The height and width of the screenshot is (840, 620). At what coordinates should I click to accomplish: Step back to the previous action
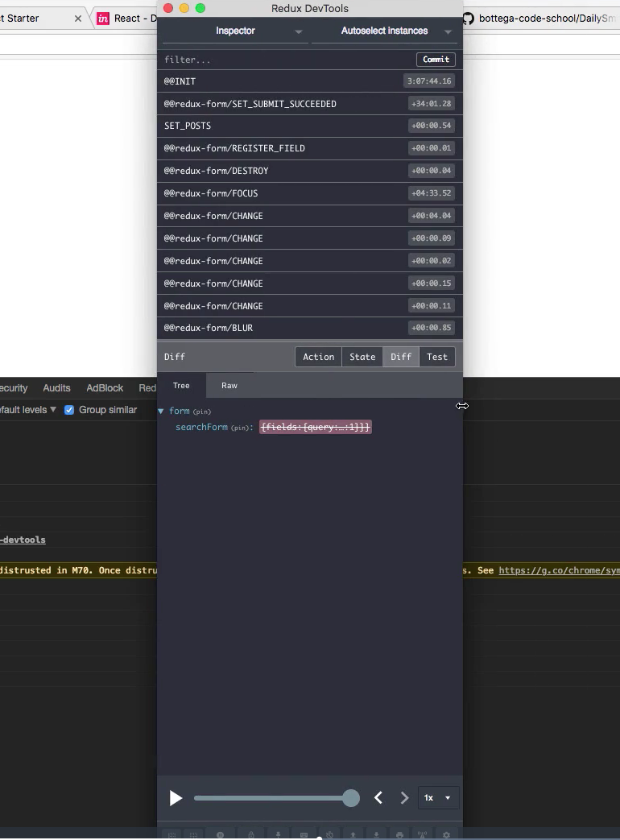tap(378, 797)
